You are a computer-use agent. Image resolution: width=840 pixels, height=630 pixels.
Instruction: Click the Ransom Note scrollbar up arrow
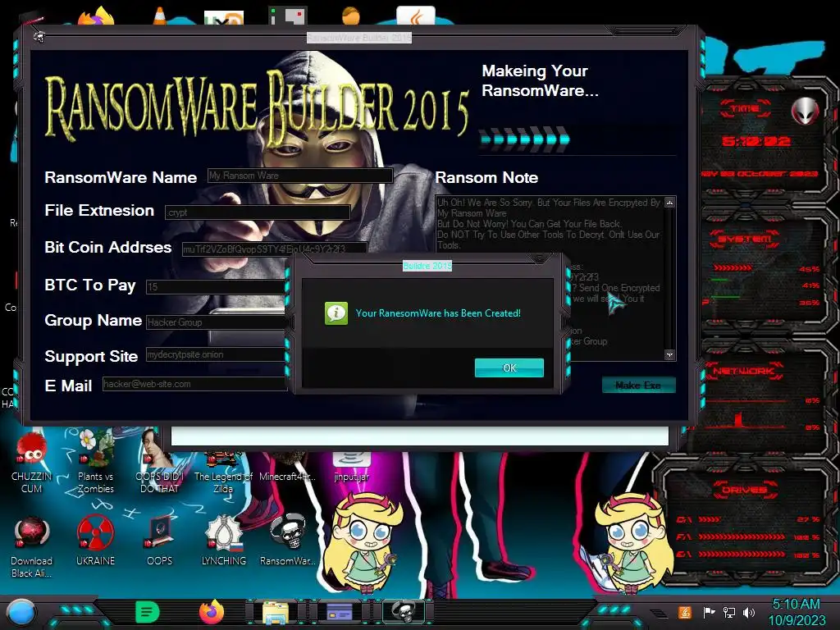669,203
